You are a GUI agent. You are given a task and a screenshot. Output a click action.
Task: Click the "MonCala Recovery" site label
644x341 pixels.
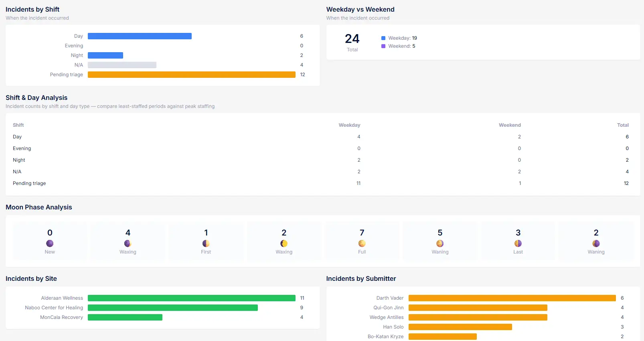tap(62, 317)
